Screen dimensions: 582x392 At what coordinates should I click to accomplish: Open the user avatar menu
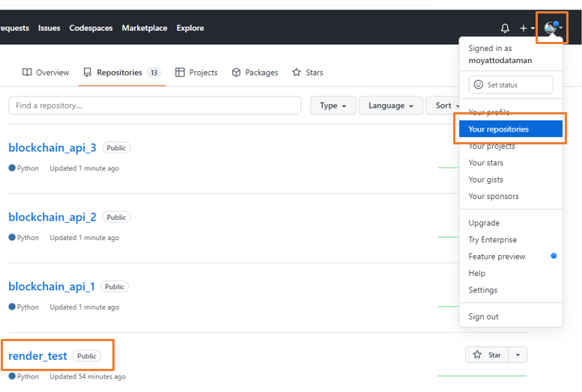553,28
